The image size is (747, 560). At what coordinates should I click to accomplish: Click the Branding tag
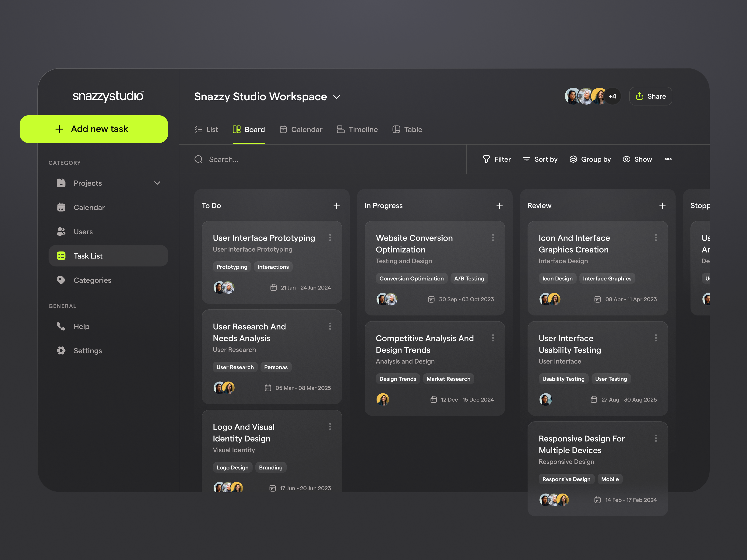[x=271, y=468]
